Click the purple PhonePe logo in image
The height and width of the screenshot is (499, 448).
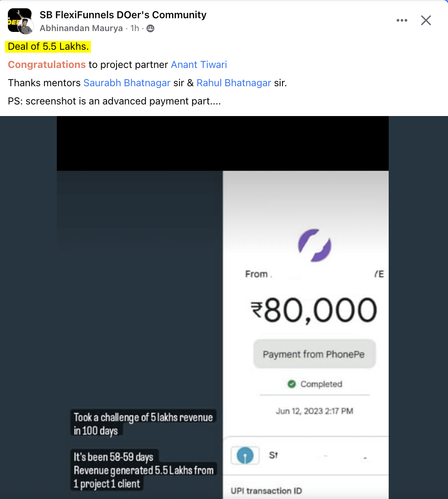pyautogui.click(x=314, y=245)
